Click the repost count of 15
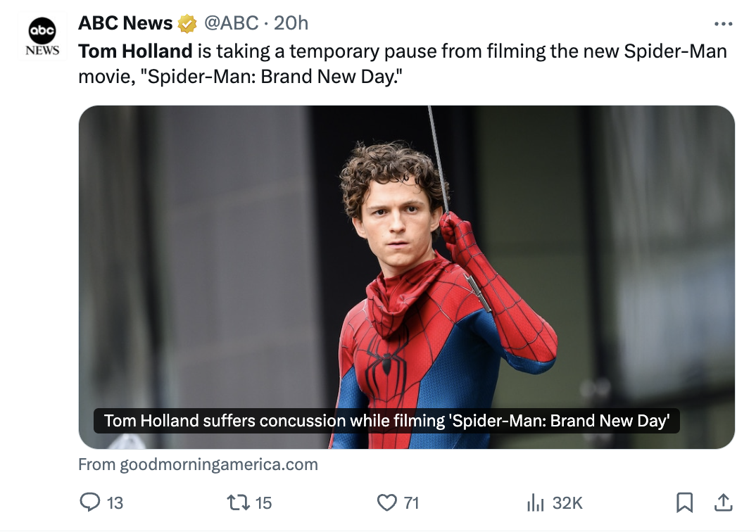 click(x=263, y=503)
